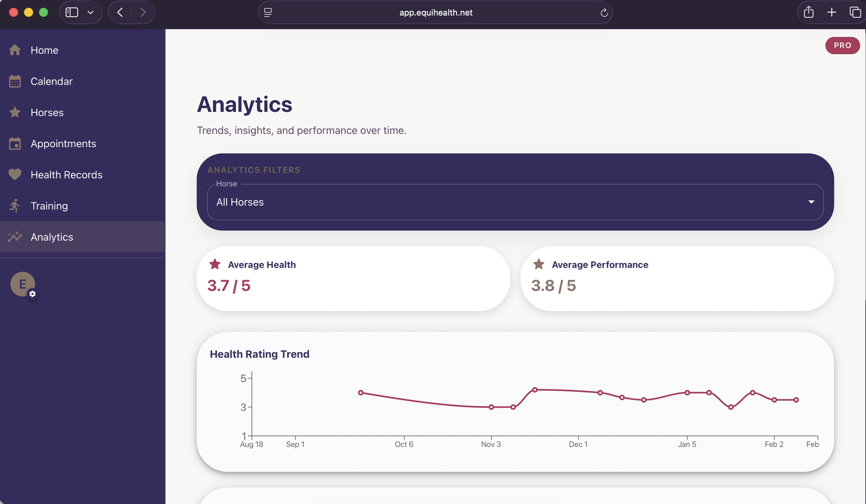This screenshot has width=866, height=504.
Task: Click the app.equihealth.net address bar
Action: (435, 12)
